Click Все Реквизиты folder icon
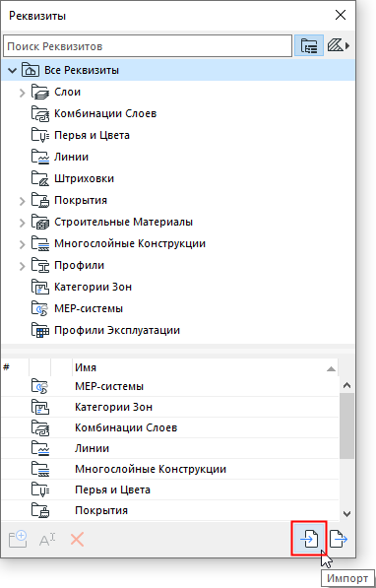376x588 pixels. pyautogui.click(x=31, y=70)
